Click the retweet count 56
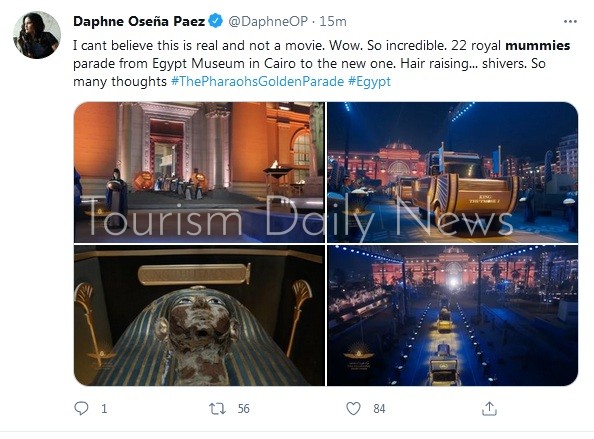The image size is (594, 439). pos(244,409)
